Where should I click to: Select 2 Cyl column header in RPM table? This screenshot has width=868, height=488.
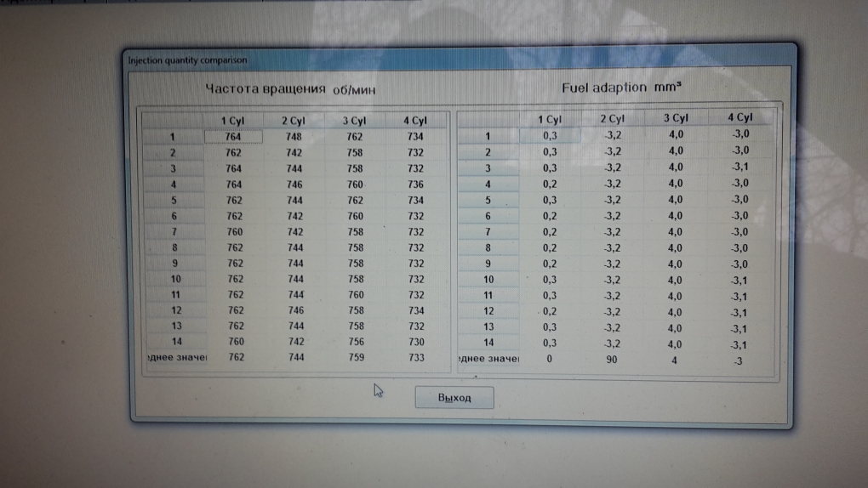[294, 122]
